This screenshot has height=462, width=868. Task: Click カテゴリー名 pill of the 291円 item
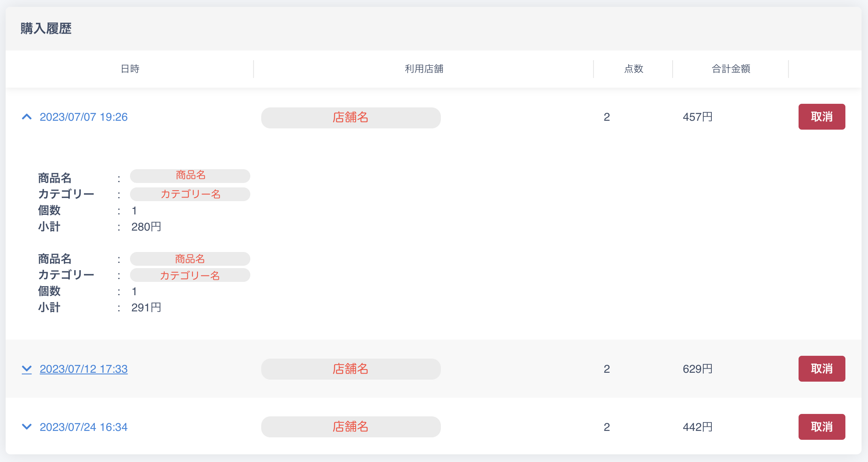point(190,275)
